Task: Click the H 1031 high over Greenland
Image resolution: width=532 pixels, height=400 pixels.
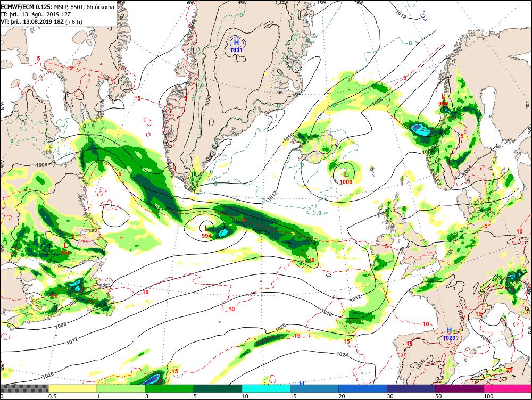Action: click(236, 46)
